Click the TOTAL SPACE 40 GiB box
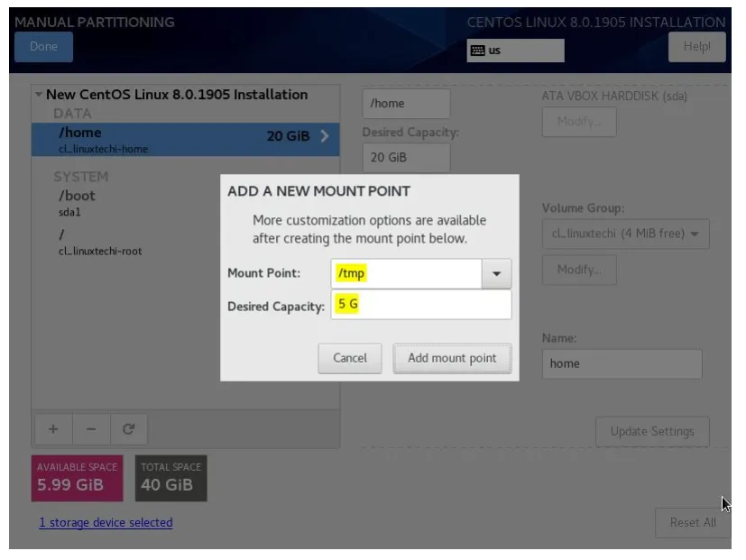Image resolution: width=746 pixels, height=560 pixels. click(x=170, y=478)
